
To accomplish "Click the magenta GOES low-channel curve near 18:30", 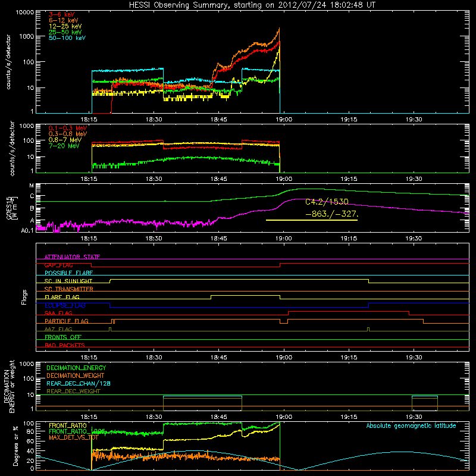I will pos(154,223).
